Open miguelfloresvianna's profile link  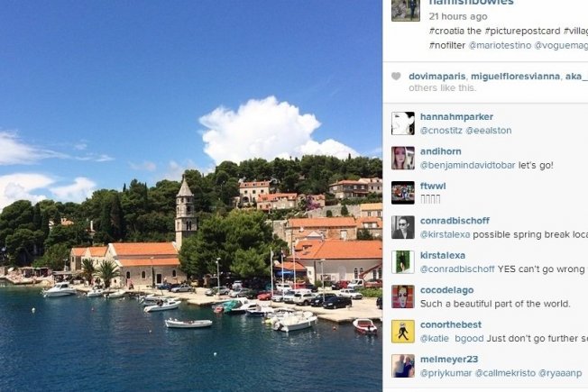[x=515, y=76]
